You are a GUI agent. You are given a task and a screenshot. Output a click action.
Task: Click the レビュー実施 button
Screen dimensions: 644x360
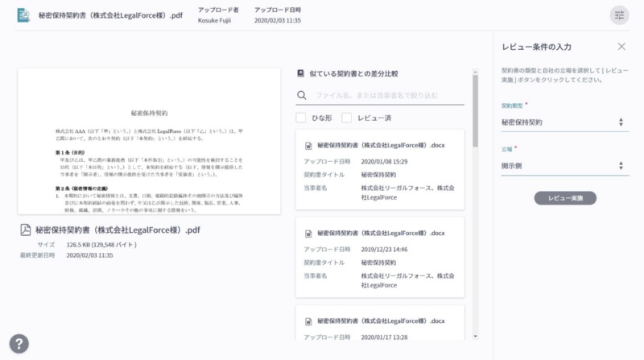point(565,198)
